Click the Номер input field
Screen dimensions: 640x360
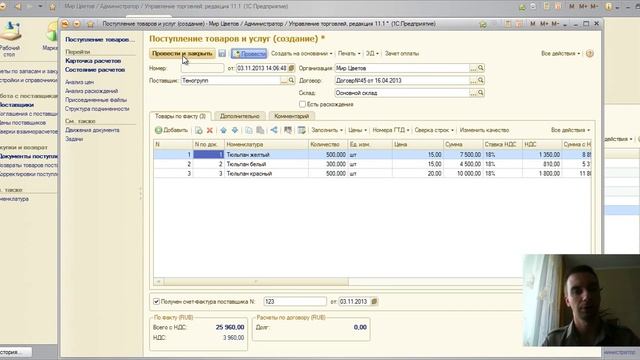pos(202,68)
